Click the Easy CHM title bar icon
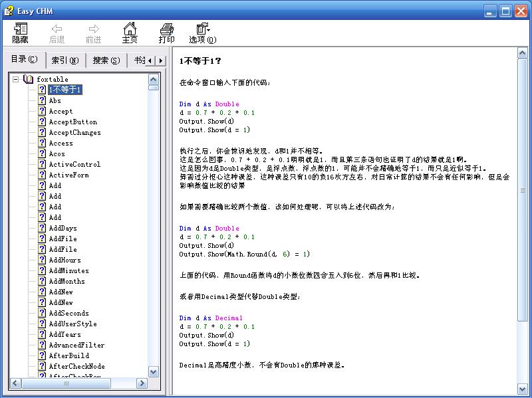532x398 pixels. pyautogui.click(x=9, y=11)
